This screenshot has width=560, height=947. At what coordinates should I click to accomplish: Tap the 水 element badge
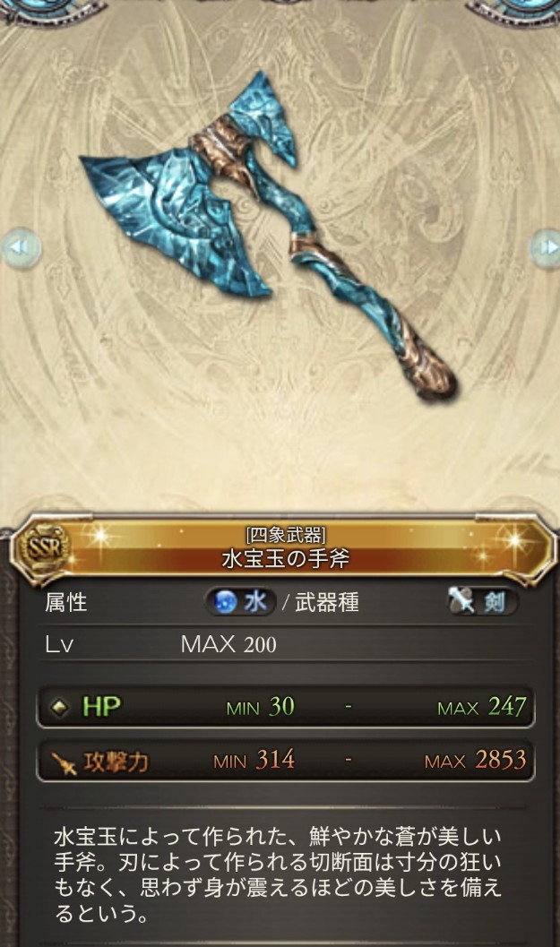tap(240, 602)
